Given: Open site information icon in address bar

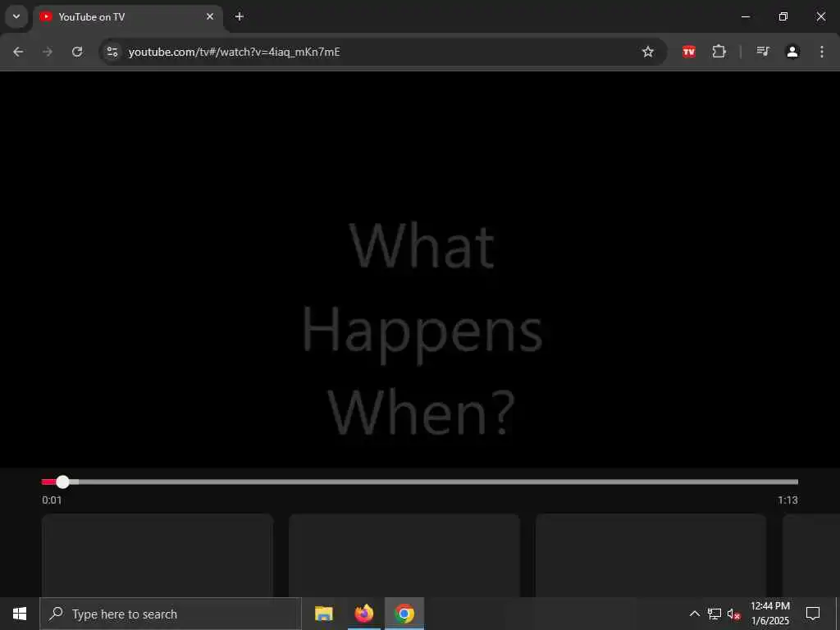Looking at the screenshot, I should click(x=112, y=52).
